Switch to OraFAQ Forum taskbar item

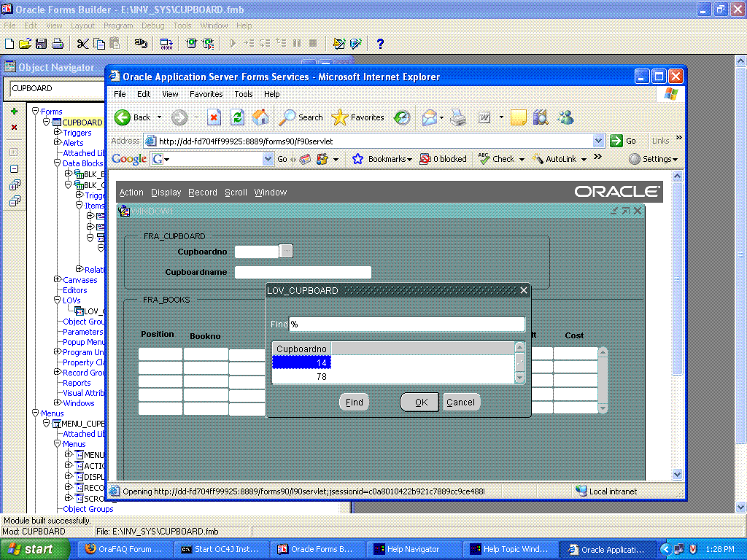click(x=124, y=549)
